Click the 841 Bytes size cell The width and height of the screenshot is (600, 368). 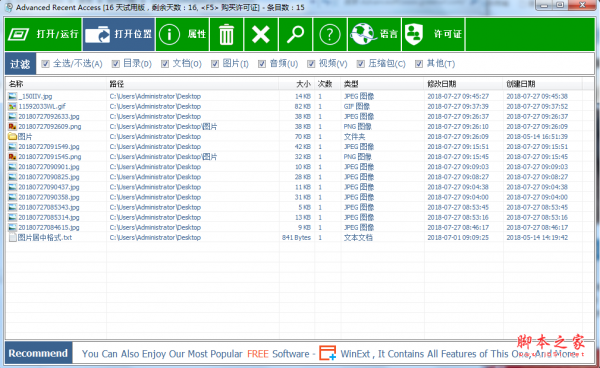[296, 238]
